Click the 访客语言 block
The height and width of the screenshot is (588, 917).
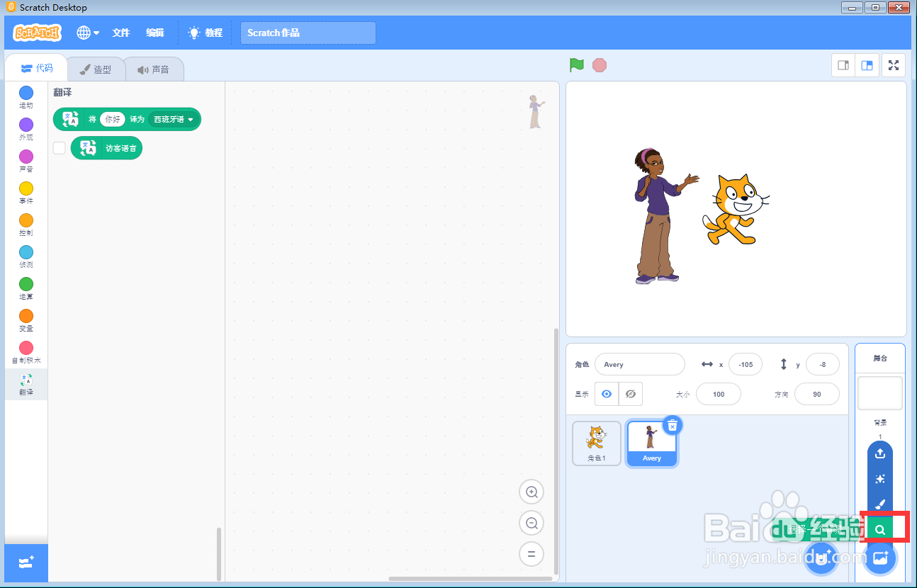tap(107, 148)
